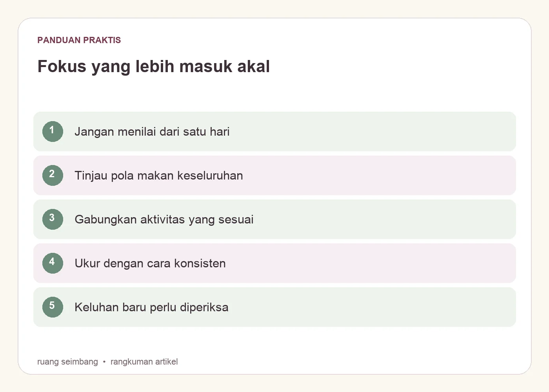Image resolution: width=549 pixels, height=392 pixels.
Task: Click the "PANDUAN PRAKTIS" label
Action: 79,40
